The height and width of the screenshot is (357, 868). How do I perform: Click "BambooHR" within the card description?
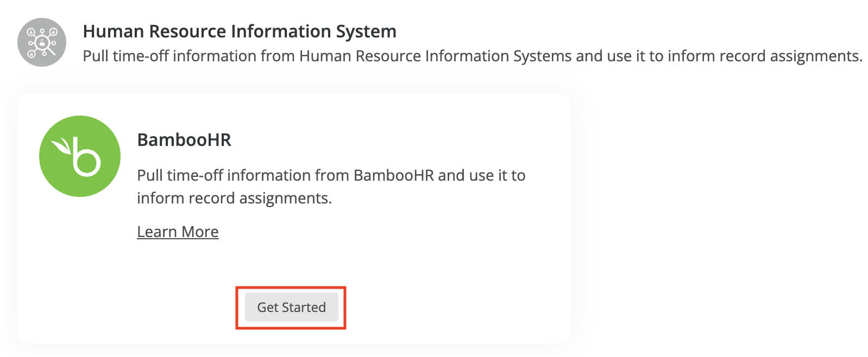394,175
